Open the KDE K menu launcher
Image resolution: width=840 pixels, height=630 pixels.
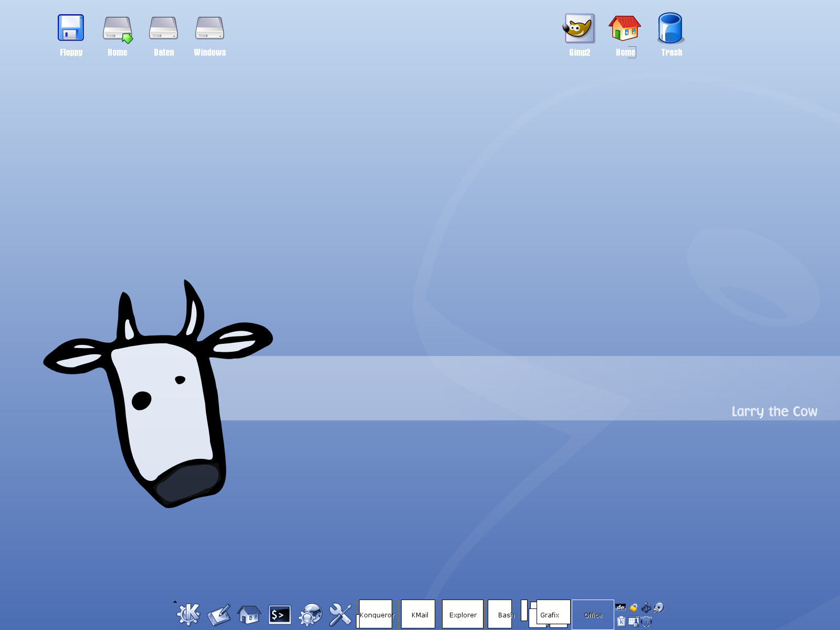coord(188,614)
